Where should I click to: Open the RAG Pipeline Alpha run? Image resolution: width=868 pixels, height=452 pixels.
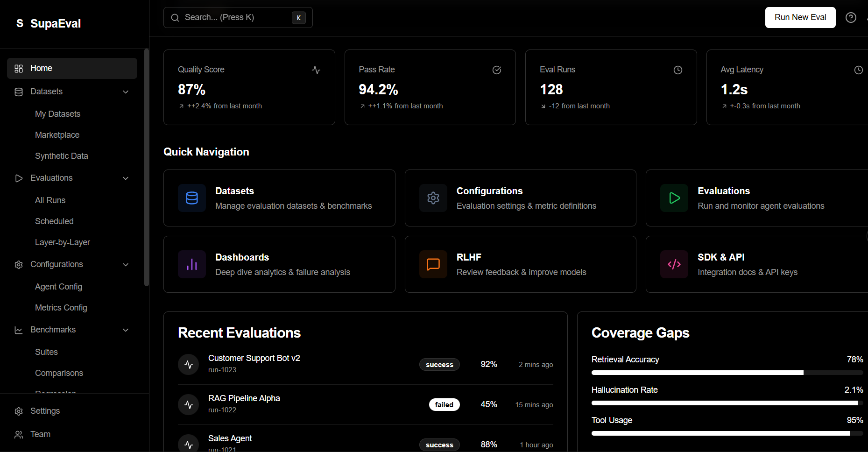(x=244, y=398)
